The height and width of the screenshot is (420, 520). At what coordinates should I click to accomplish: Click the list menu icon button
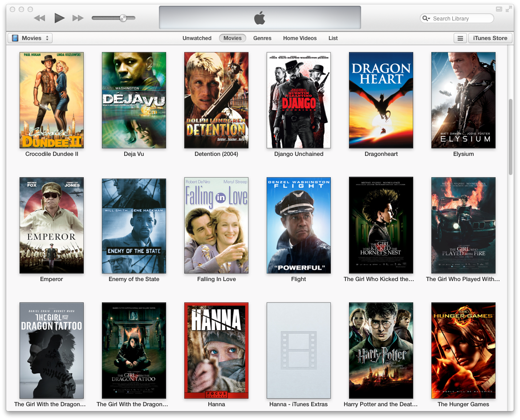pos(460,38)
